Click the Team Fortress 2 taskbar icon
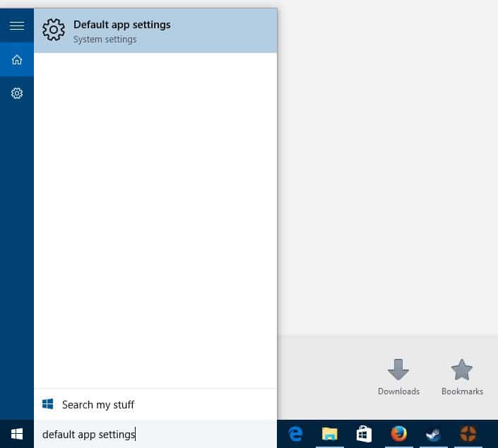Viewport: 498px width, 448px height. point(468,434)
